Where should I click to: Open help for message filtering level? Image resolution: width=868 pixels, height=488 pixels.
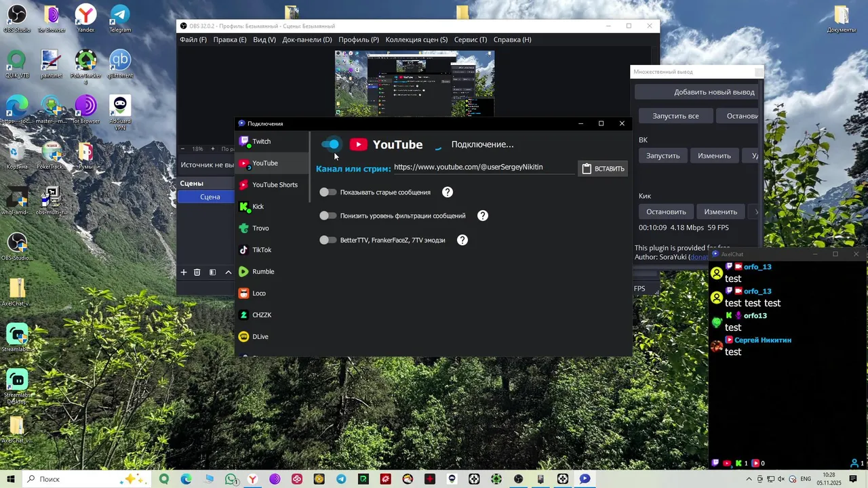pyautogui.click(x=483, y=216)
